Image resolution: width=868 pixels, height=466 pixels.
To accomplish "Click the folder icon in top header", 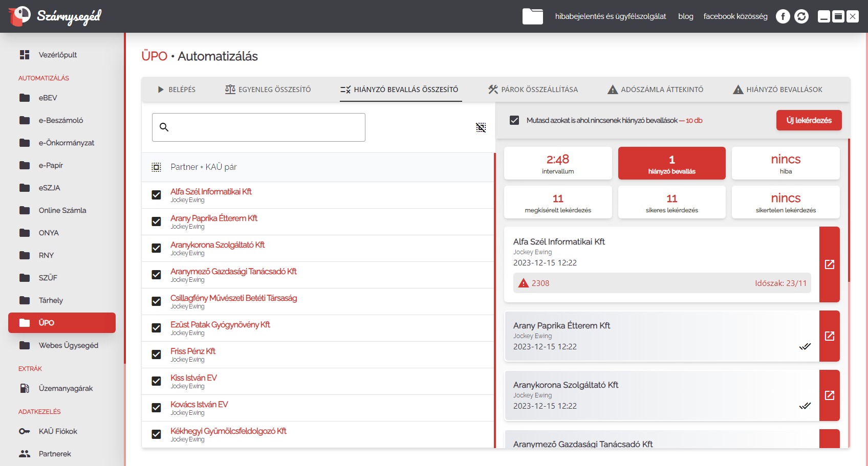I will pos(532,16).
